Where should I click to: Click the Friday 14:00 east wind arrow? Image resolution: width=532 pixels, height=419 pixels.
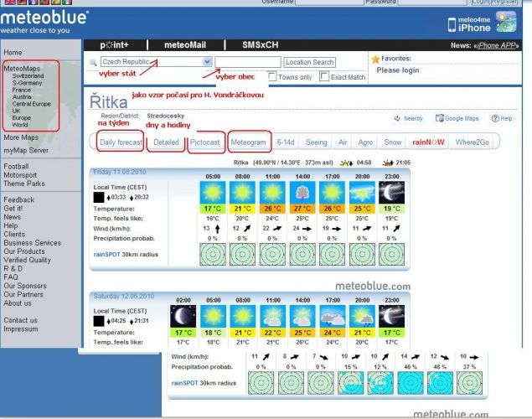pyautogui.click(x=307, y=229)
